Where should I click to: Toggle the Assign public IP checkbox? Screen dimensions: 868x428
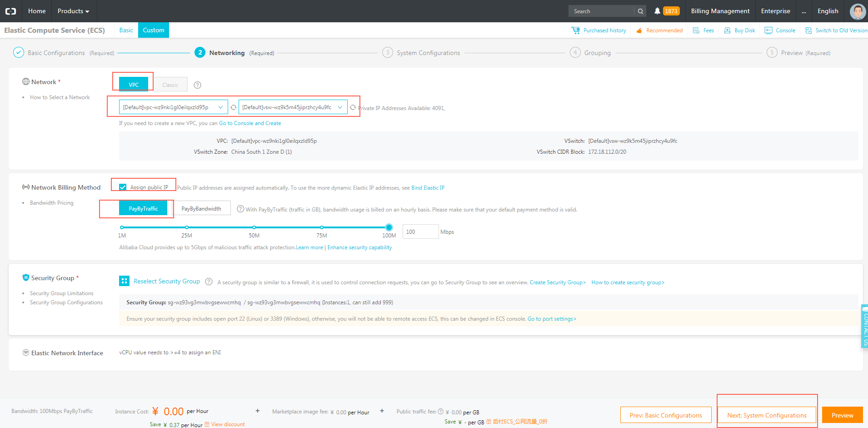tap(123, 187)
